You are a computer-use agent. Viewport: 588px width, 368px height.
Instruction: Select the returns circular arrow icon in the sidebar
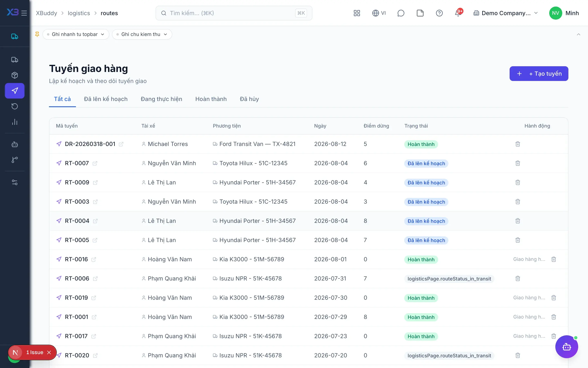tap(14, 106)
